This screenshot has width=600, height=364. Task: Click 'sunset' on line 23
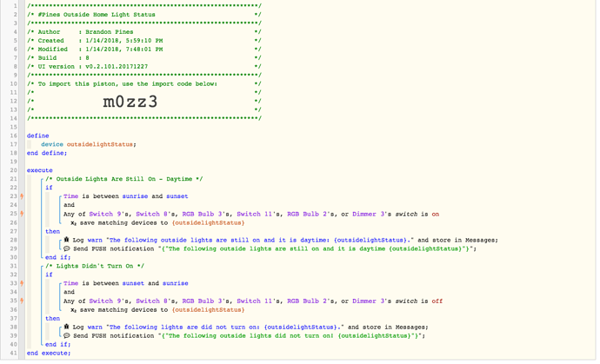pos(177,196)
